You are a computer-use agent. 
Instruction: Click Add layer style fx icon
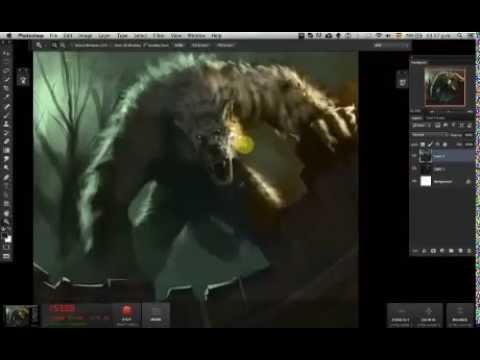(x=424, y=251)
